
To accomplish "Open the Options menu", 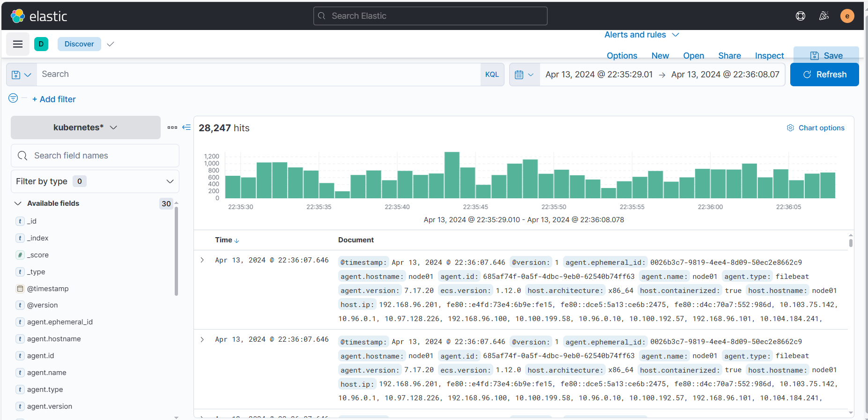I will tap(622, 55).
